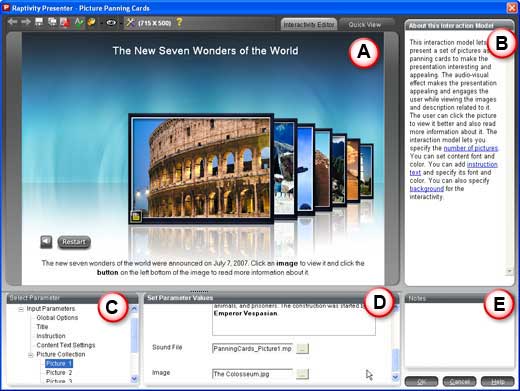Click the overlapping screens toolbar icon
This screenshot has height=391, width=520.
[52, 22]
